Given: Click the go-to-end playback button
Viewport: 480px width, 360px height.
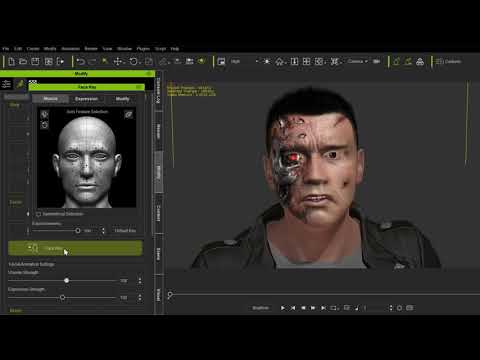Looking at the screenshot, I should pos(323,308).
